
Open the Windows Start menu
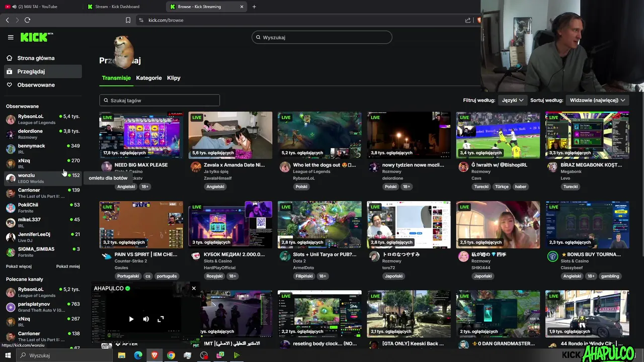pyautogui.click(x=8, y=355)
